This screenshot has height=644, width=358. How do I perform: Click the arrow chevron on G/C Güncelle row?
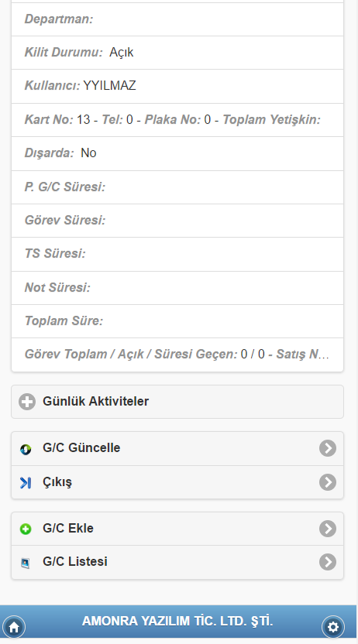point(328,448)
